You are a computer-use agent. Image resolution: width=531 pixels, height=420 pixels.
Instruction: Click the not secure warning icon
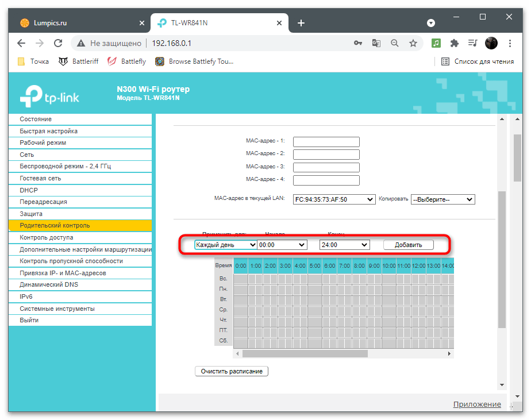pyautogui.click(x=80, y=43)
